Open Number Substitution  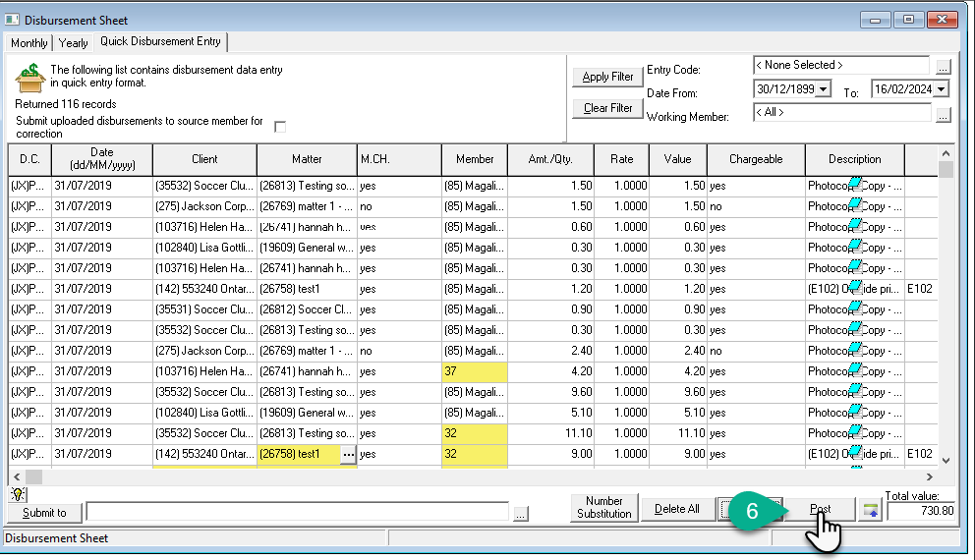click(x=603, y=507)
